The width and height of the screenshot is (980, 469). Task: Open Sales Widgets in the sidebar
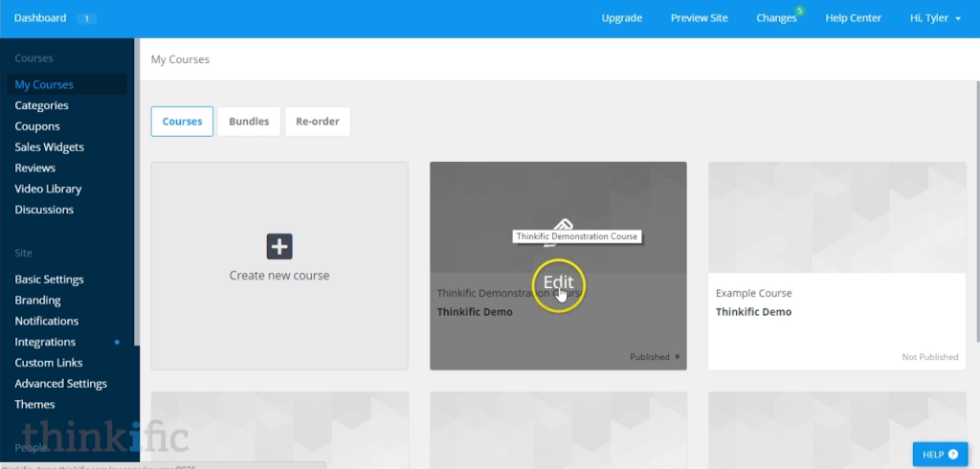pos(49,147)
